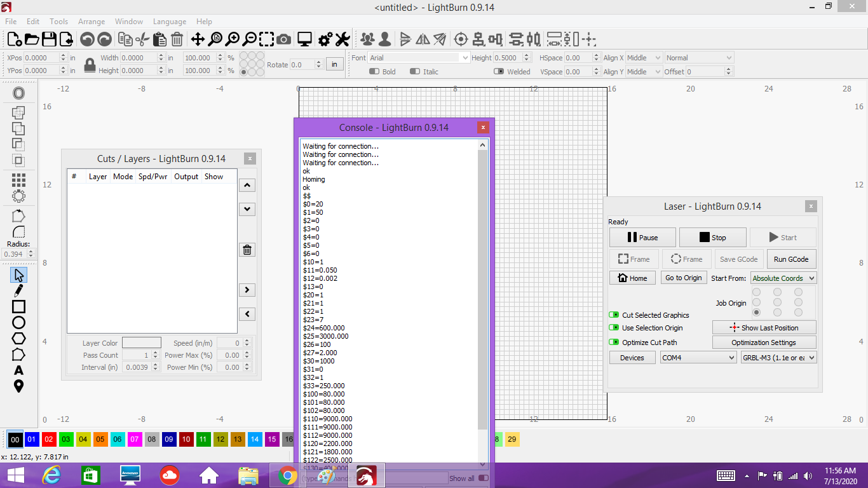This screenshot has height=488, width=868.
Task: Open the camera capture tool
Action: pyautogui.click(x=284, y=39)
